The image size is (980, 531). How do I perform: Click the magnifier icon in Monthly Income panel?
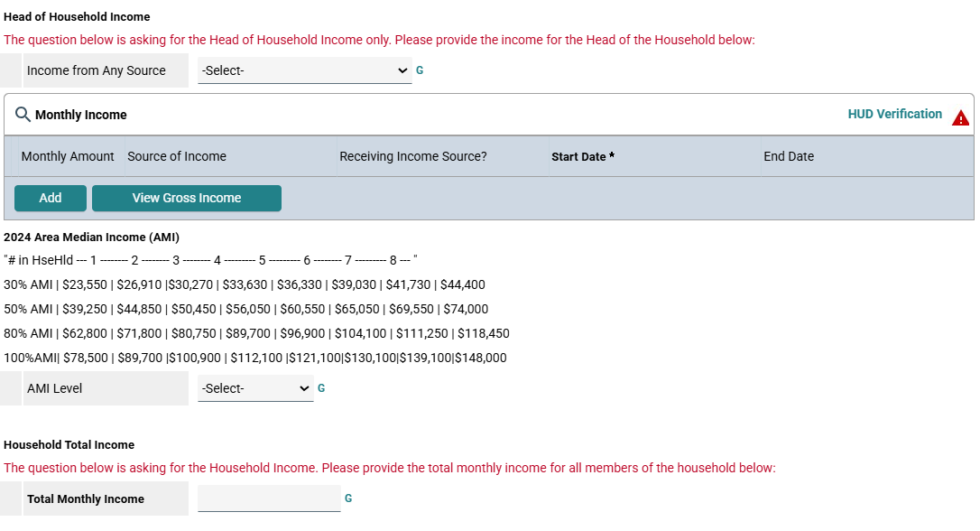tap(23, 115)
